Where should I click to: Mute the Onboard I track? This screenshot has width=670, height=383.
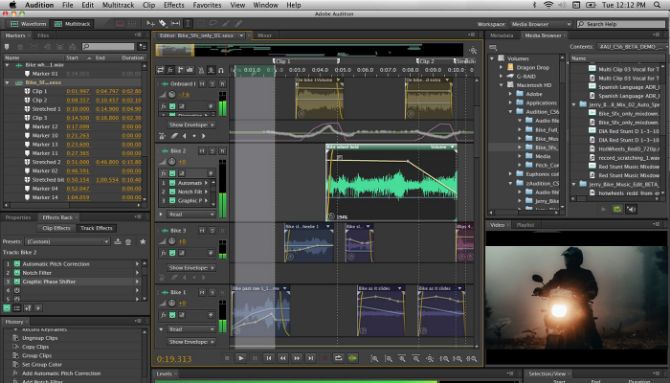[202, 84]
